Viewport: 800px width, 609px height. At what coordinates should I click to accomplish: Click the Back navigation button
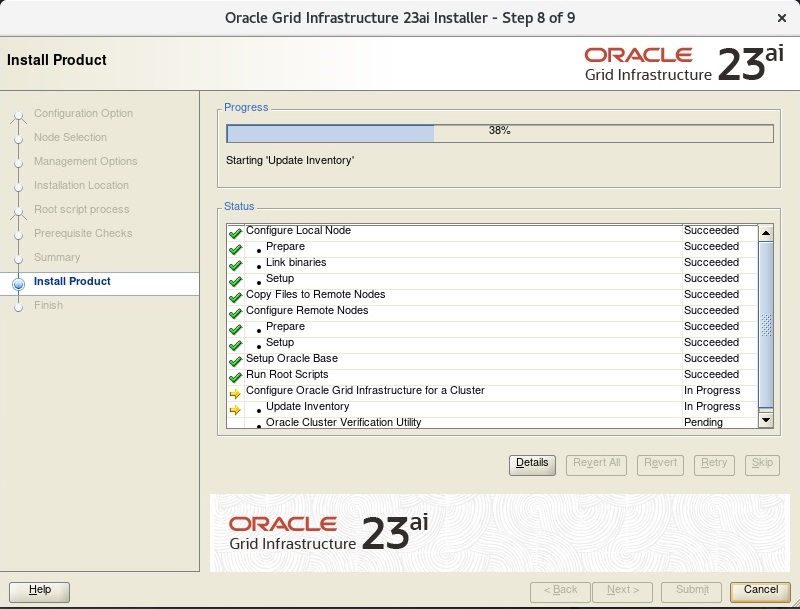pos(560,592)
